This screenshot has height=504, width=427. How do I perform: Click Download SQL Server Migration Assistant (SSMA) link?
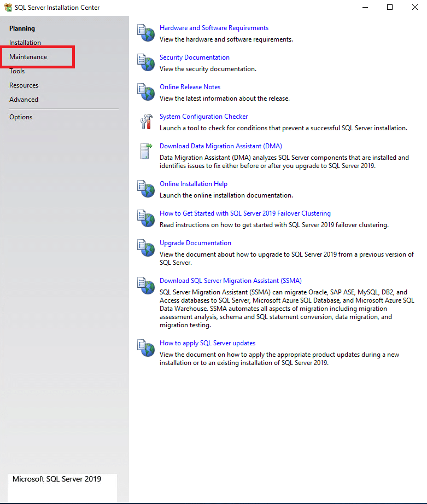pyautogui.click(x=231, y=281)
